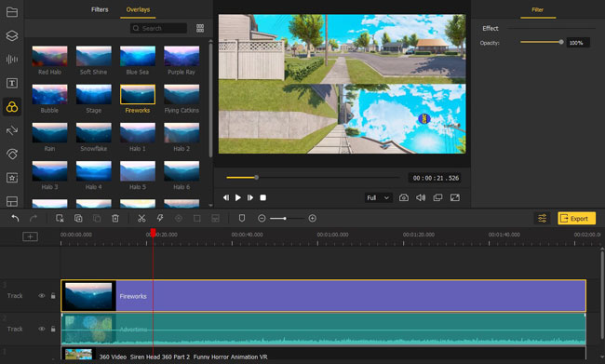
Task: Select the Flying Catkins overlay
Action: pyautogui.click(x=181, y=95)
